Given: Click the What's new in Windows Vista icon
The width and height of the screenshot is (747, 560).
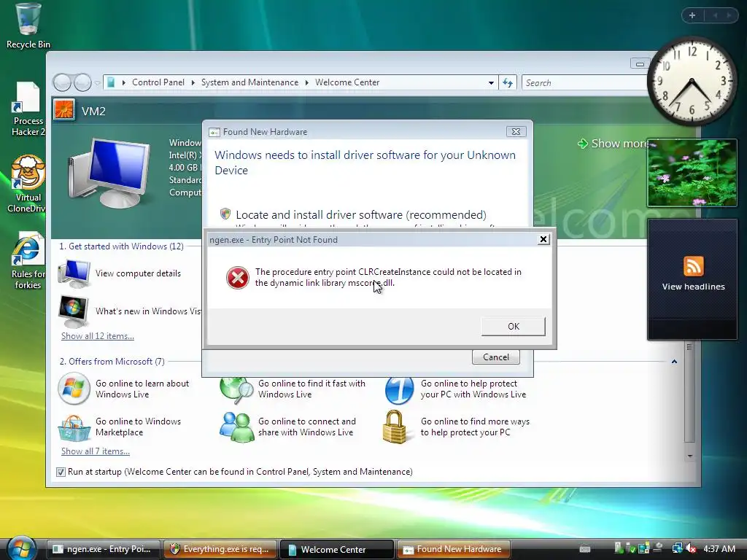Looking at the screenshot, I should tap(74, 311).
